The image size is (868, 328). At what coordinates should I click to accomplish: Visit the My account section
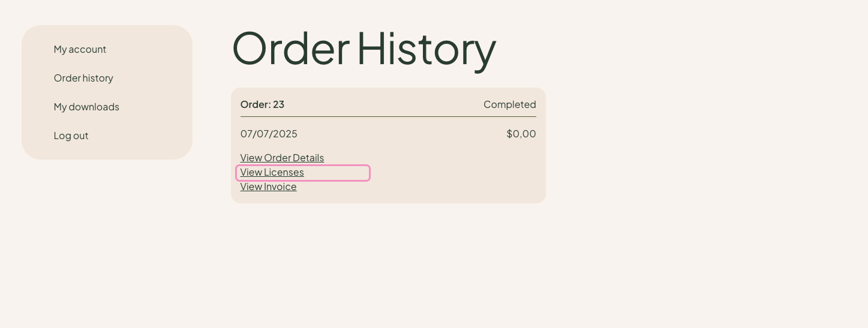click(x=80, y=49)
